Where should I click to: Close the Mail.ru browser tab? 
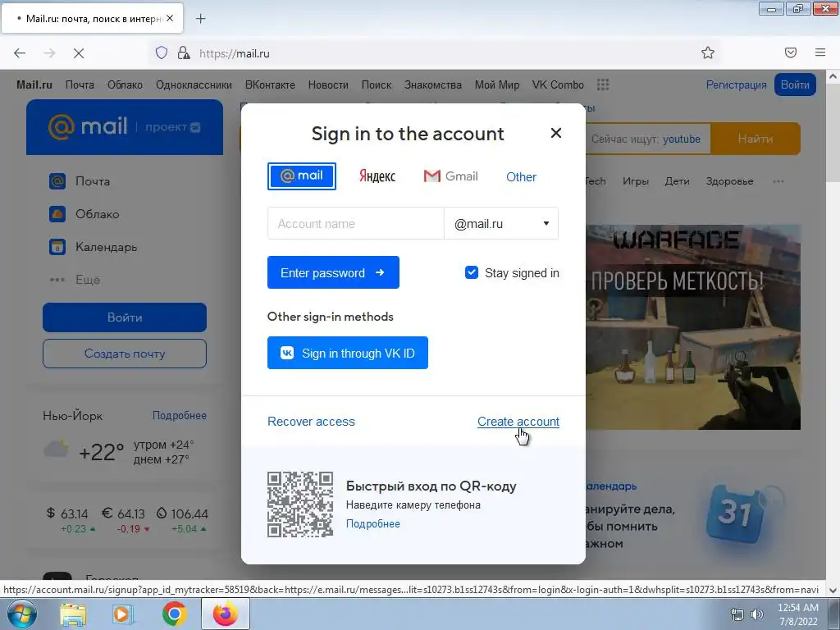coord(170,18)
